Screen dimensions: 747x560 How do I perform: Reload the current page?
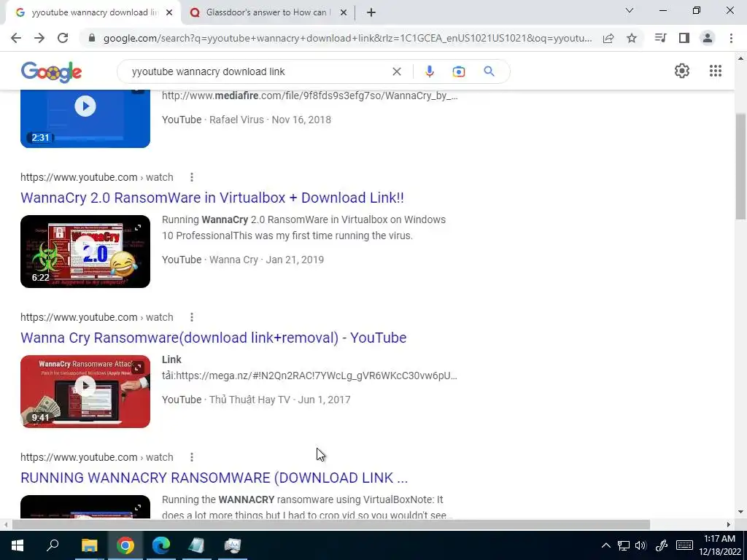pos(63,38)
